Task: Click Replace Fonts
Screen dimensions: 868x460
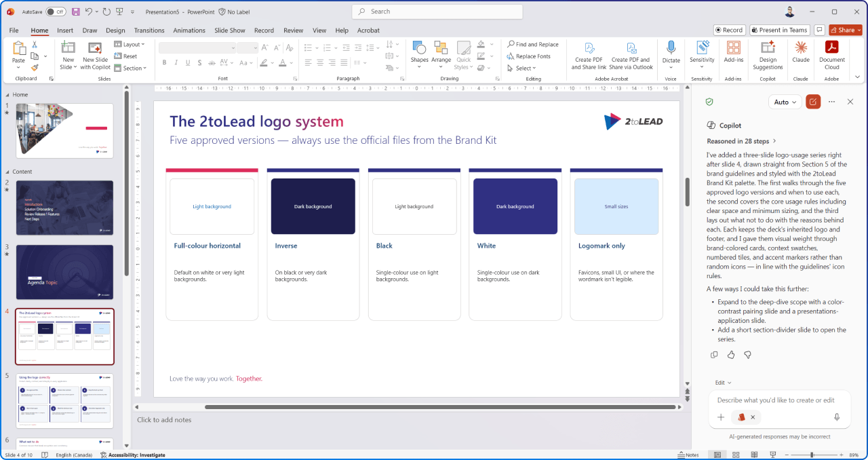Action: 528,56
